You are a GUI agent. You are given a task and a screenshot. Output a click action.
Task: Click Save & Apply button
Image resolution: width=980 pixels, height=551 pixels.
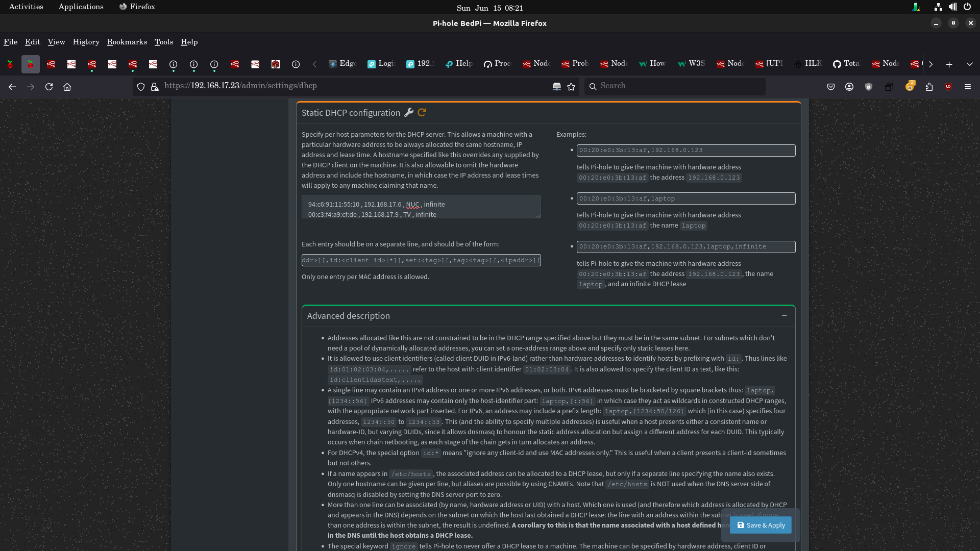click(761, 525)
